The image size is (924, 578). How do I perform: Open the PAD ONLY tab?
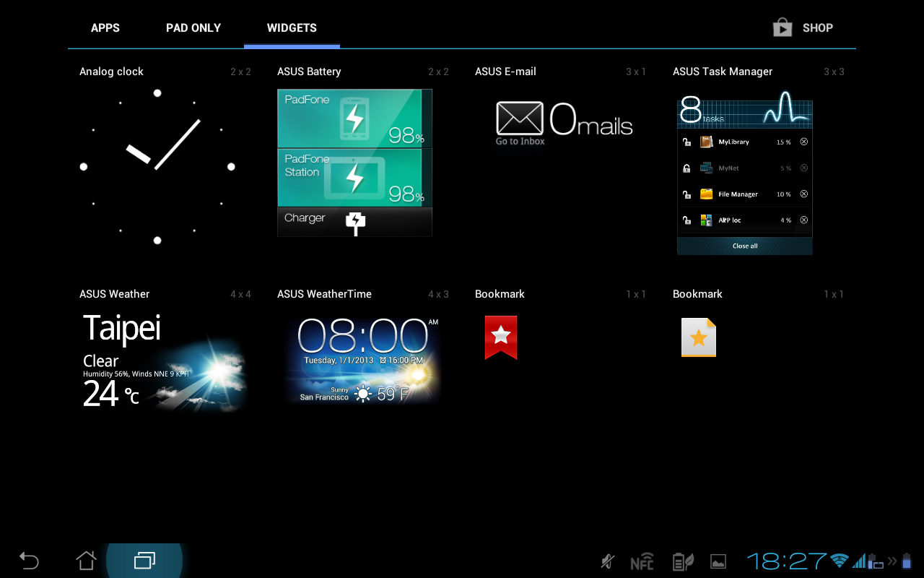(x=193, y=28)
